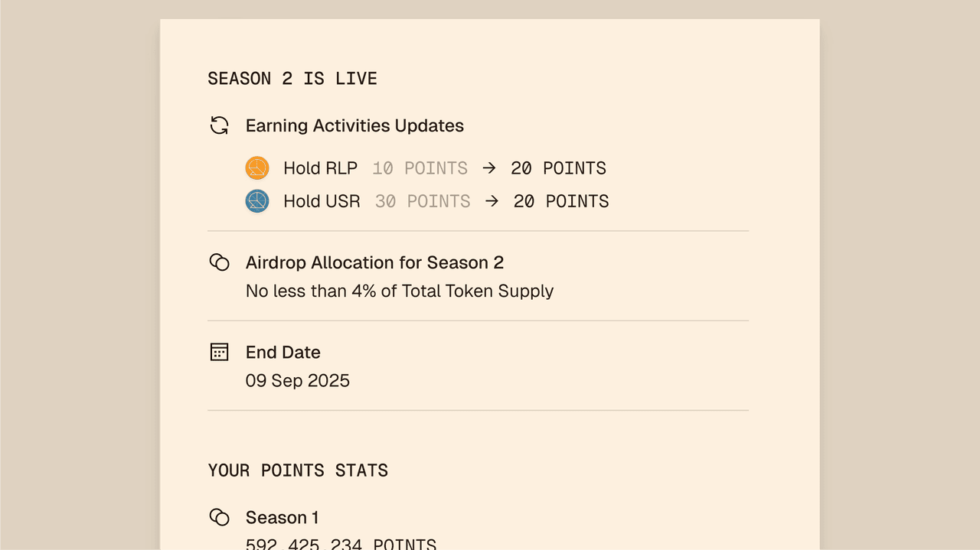The width and height of the screenshot is (980, 550).
Task: Click the 09 Sep 2025 end date
Action: coord(298,381)
